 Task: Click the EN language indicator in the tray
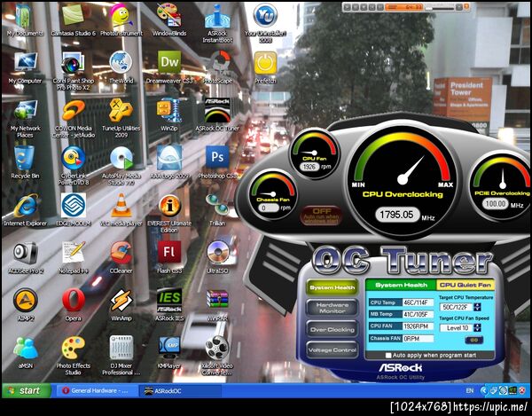click(469, 391)
